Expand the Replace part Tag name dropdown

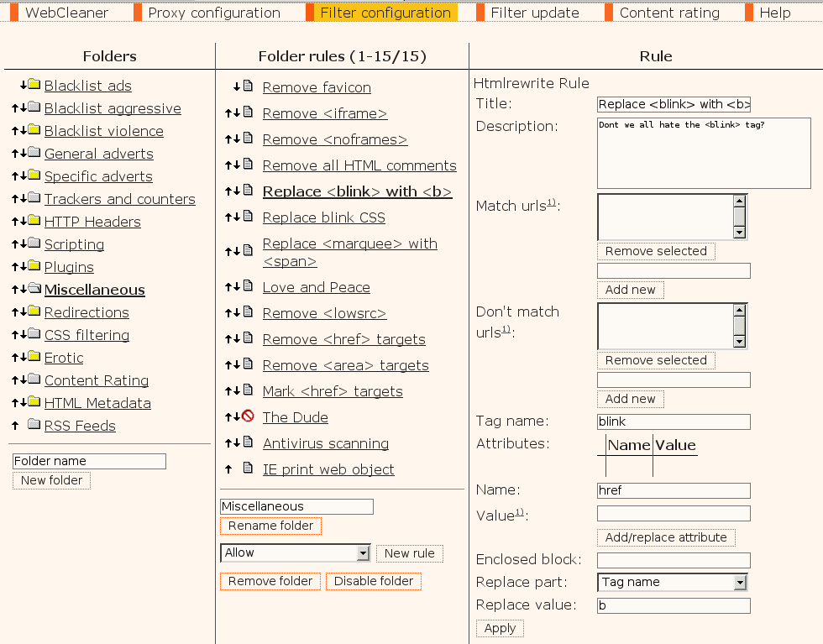(x=739, y=583)
